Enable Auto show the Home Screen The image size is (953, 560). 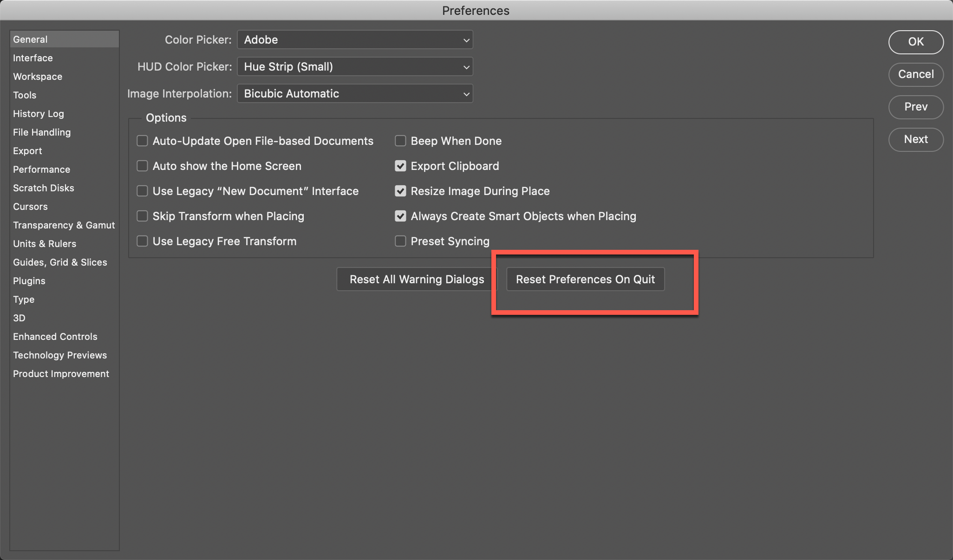click(x=142, y=166)
